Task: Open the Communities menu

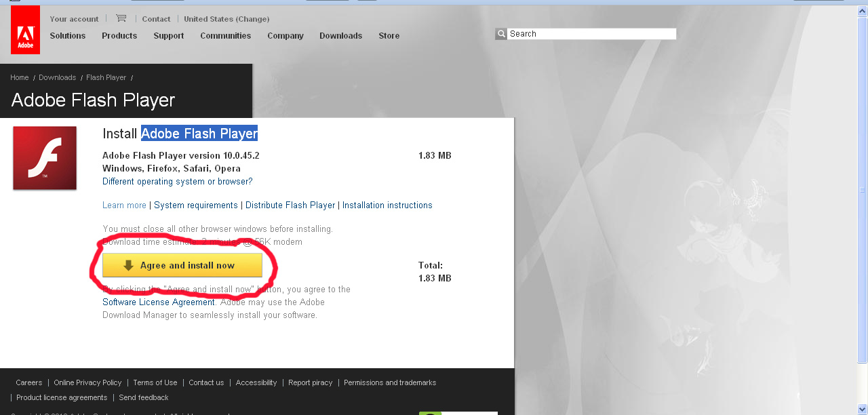Action: 225,36
